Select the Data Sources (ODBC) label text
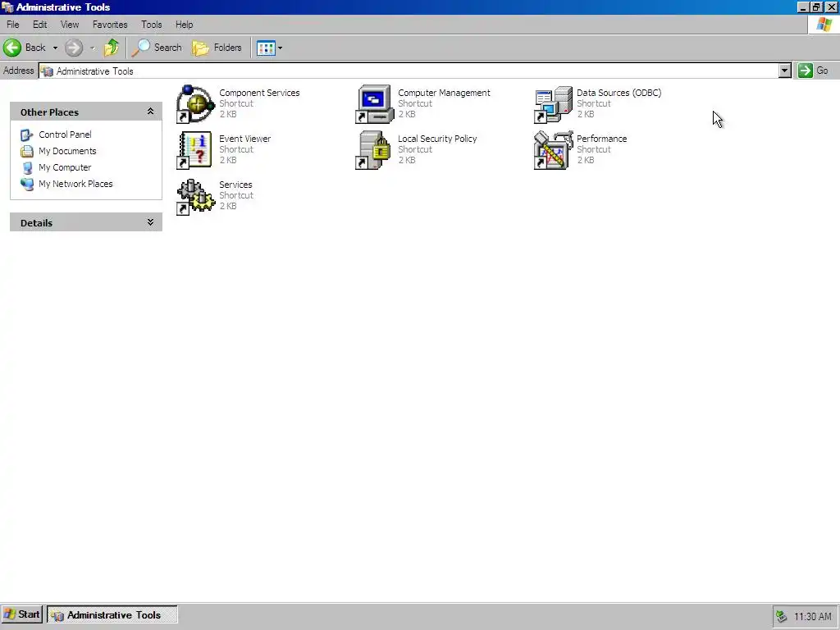Screen dimensions: 840x630 pos(619,93)
